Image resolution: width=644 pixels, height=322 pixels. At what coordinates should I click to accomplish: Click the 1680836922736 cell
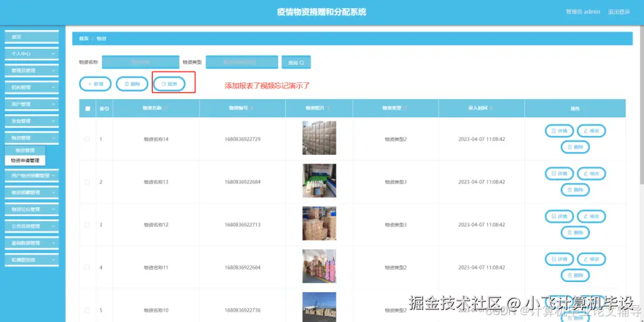point(242,310)
